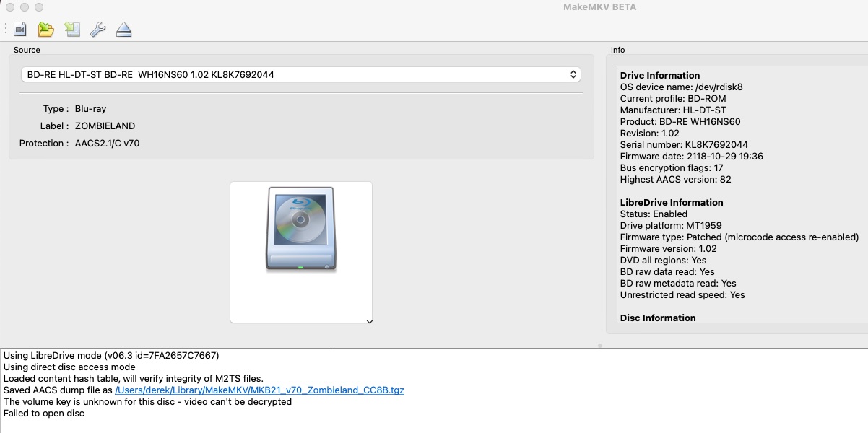Click the disc backup toolbar icon

(x=71, y=30)
